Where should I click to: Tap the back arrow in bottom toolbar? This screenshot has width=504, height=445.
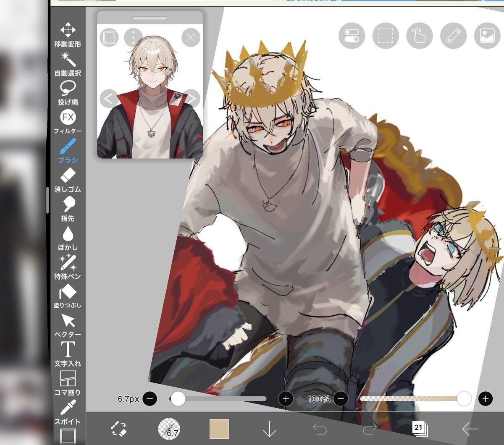(470, 429)
